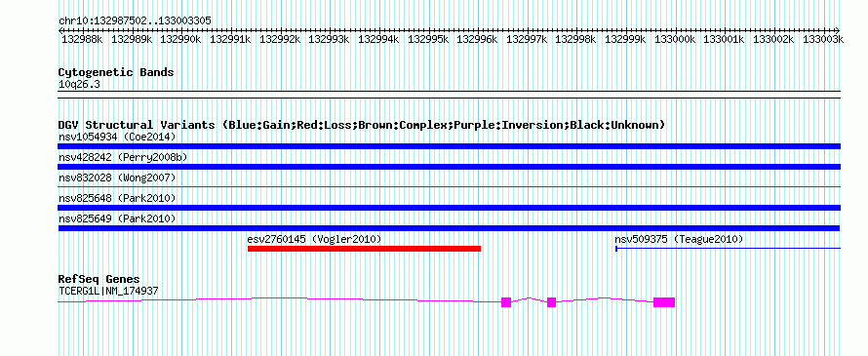This screenshot has width=868, height=356.
Task: Open variant nsv825648 (Park2010) label
Action: 117,198
